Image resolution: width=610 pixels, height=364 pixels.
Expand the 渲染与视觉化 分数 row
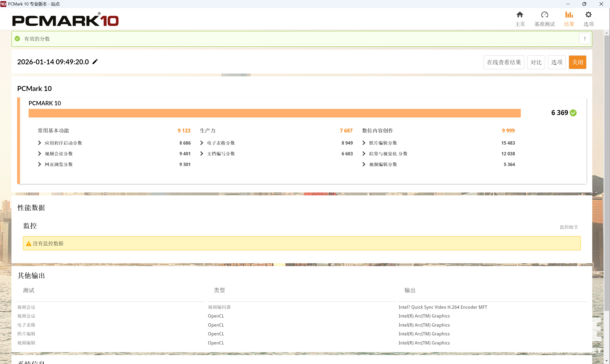pyautogui.click(x=364, y=154)
